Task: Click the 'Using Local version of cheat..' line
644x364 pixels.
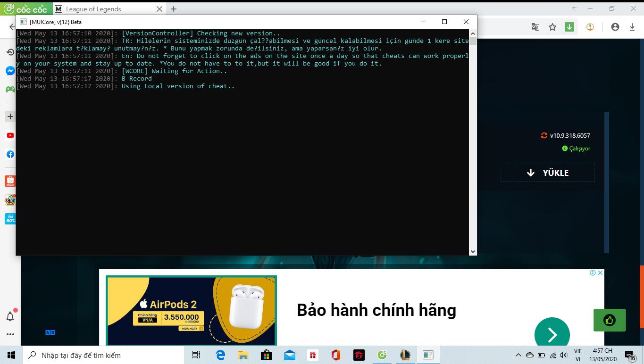Action: (178, 86)
